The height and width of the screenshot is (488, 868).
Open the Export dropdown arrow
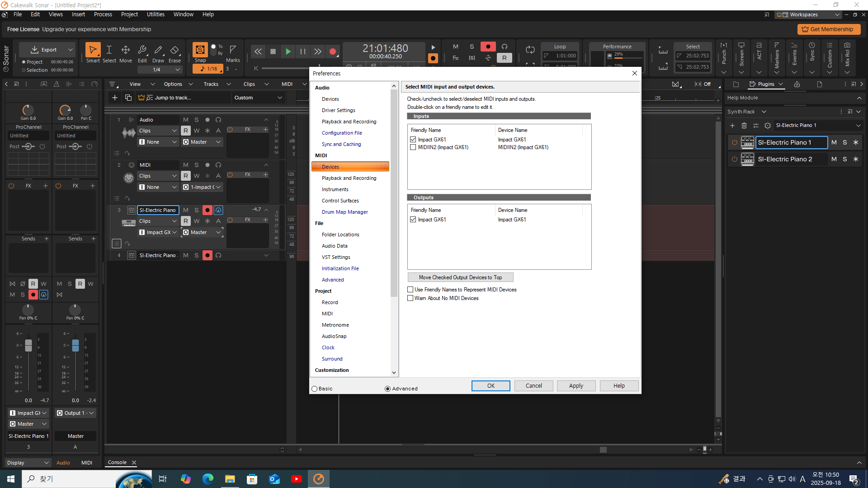70,50
